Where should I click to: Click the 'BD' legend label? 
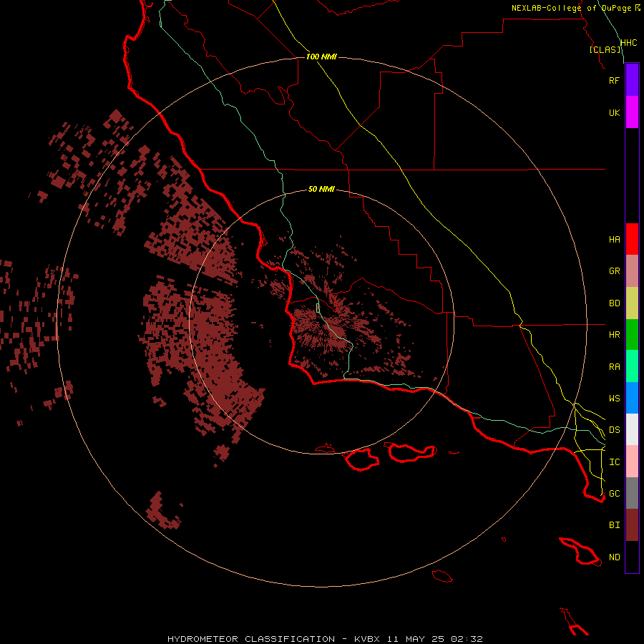pos(614,303)
